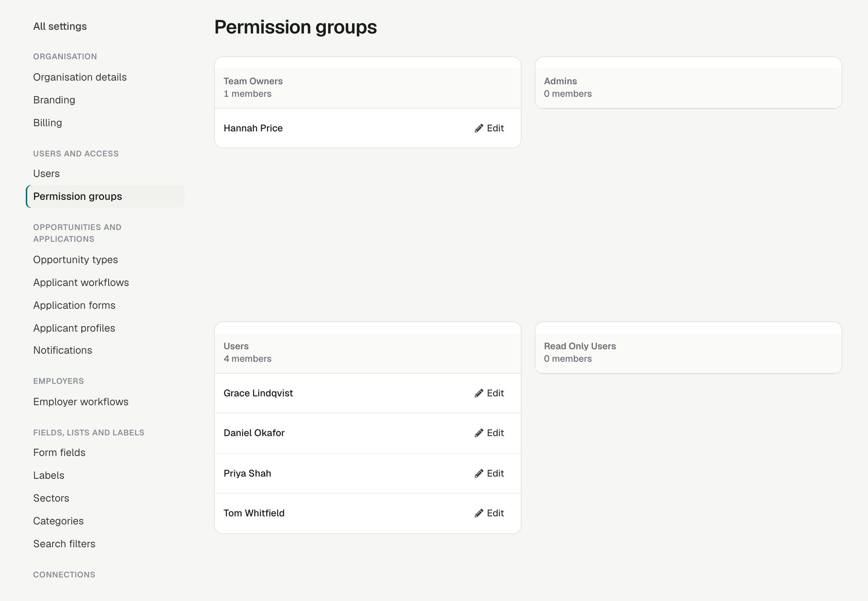Click the name Tom Whitfield
This screenshot has height=601, width=868.
pyautogui.click(x=254, y=513)
